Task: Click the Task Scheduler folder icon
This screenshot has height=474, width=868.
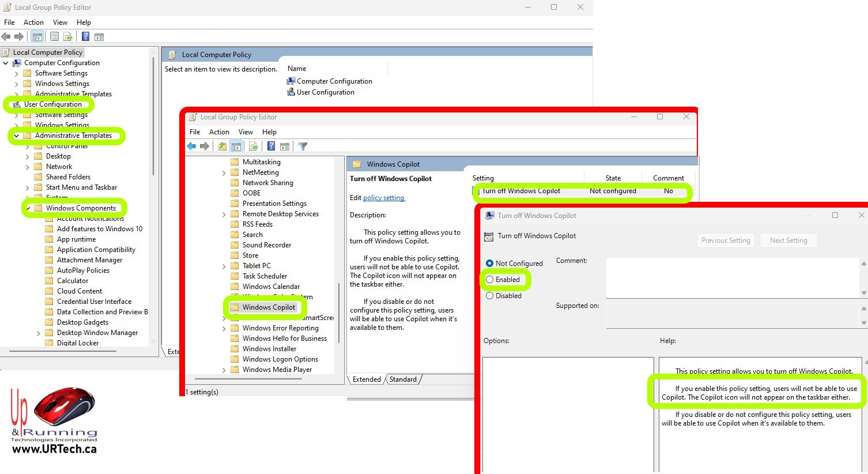Action: point(235,276)
